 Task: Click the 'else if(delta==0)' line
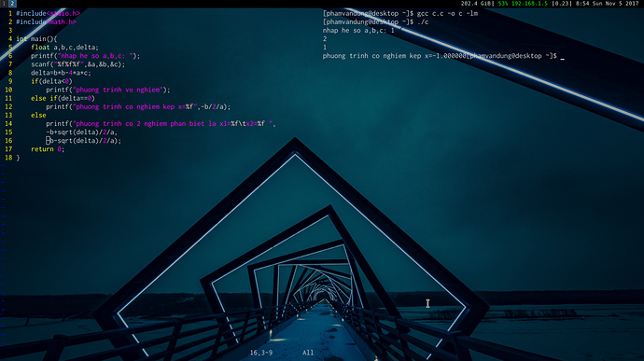click(63, 99)
